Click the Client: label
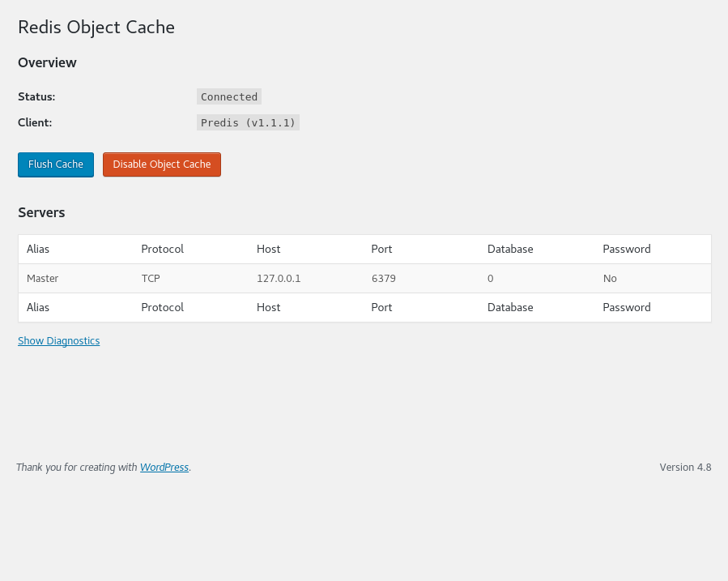The image size is (728, 581). [35, 122]
